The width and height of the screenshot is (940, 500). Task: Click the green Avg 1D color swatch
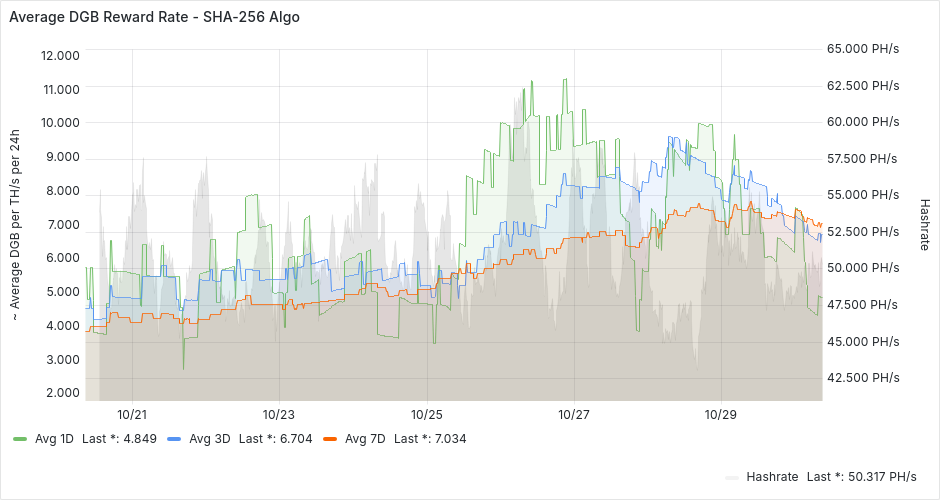tap(20, 438)
